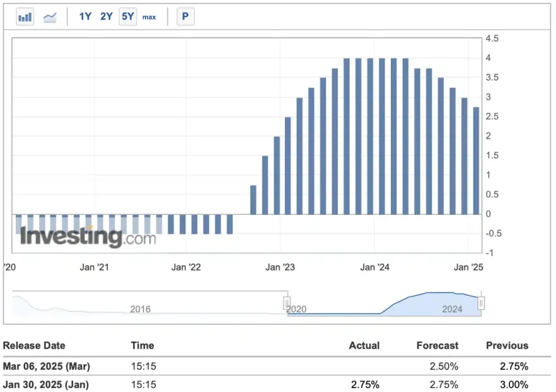Click the Forecast column header
Viewport: 556px width, 392px height.
(437, 345)
